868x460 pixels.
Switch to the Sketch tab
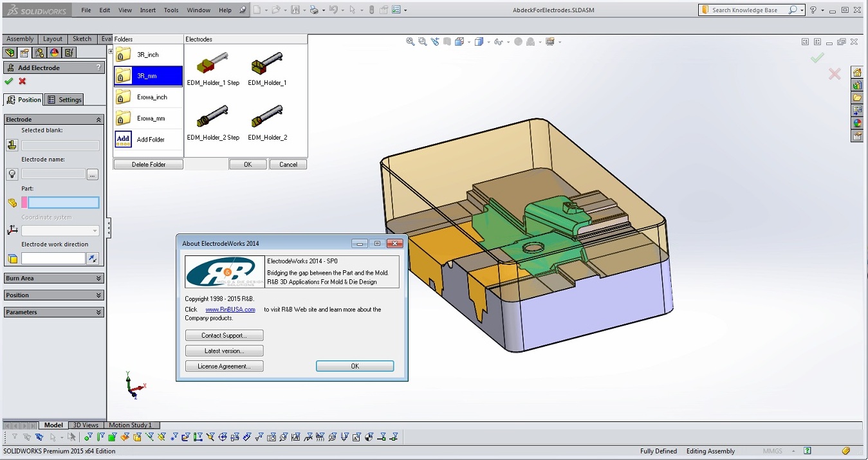coord(82,39)
